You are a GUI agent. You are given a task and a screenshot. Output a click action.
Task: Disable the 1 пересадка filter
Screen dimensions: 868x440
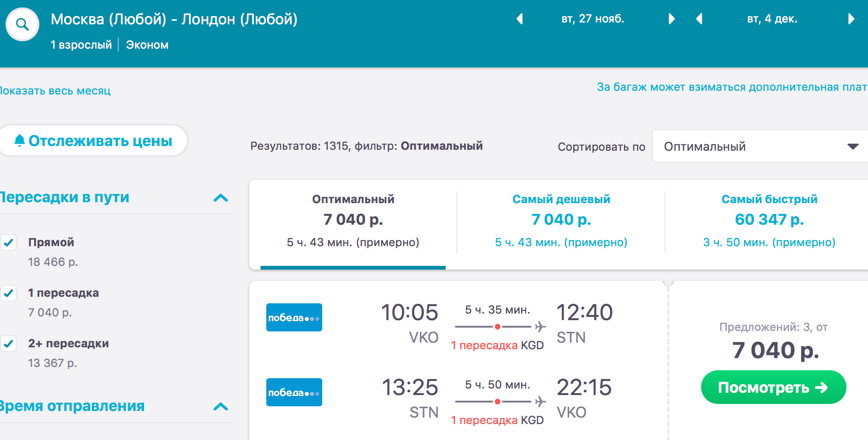(x=8, y=293)
